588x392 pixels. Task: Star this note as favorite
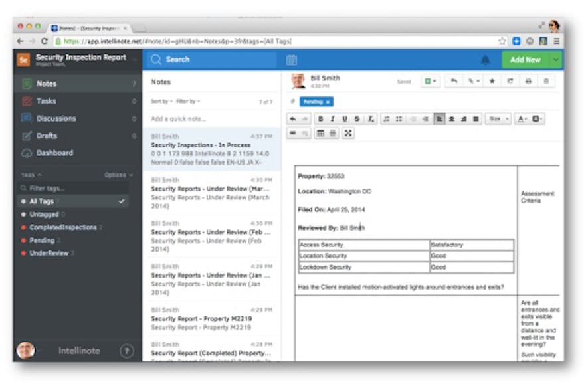pyautogui.click(x=492, y=81)
